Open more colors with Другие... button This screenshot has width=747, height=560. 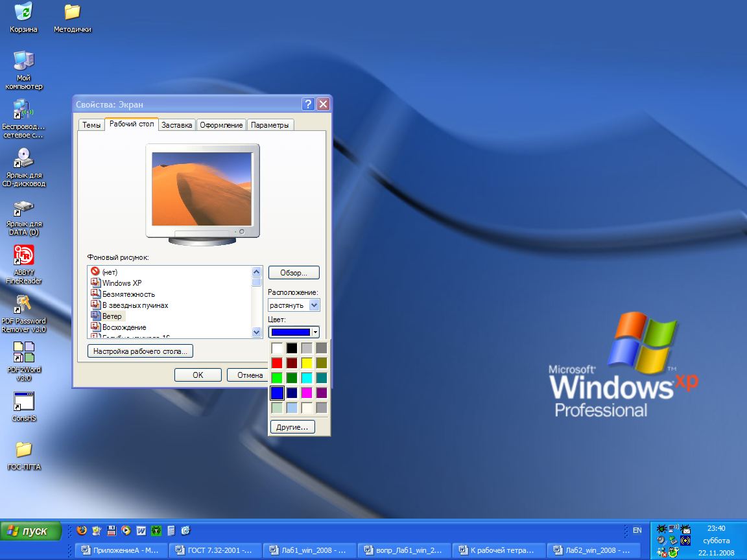tap(292, 427)
